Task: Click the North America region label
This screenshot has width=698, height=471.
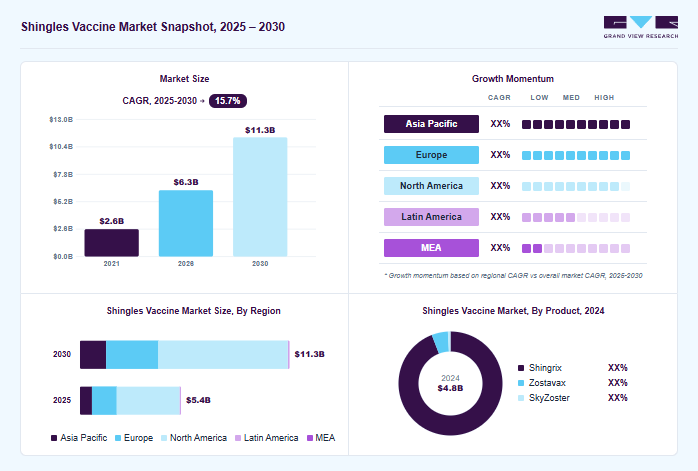Action: coord(431,186)
